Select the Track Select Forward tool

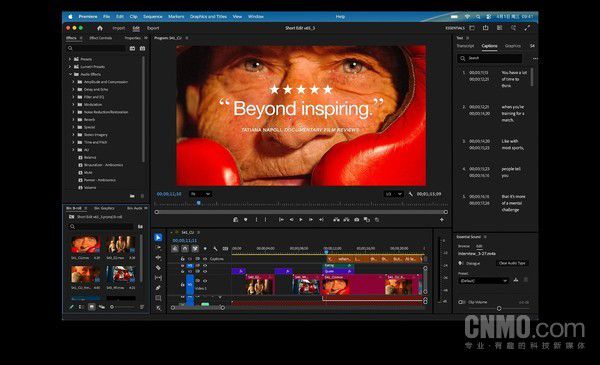pos(158,248)
